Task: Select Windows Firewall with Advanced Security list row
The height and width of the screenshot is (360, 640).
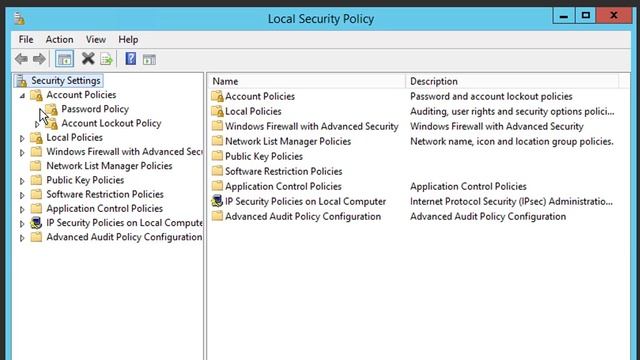Action: pos(311,126)
